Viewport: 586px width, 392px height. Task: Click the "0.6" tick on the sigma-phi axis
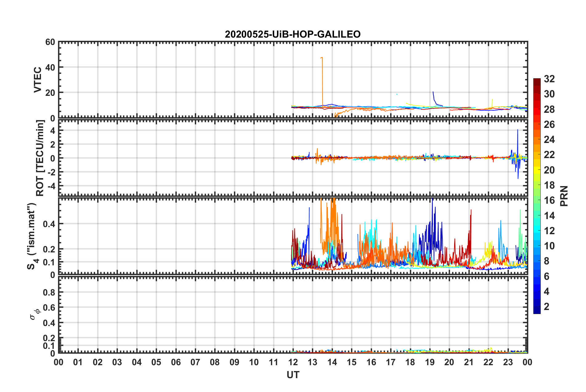click(49, 308)
